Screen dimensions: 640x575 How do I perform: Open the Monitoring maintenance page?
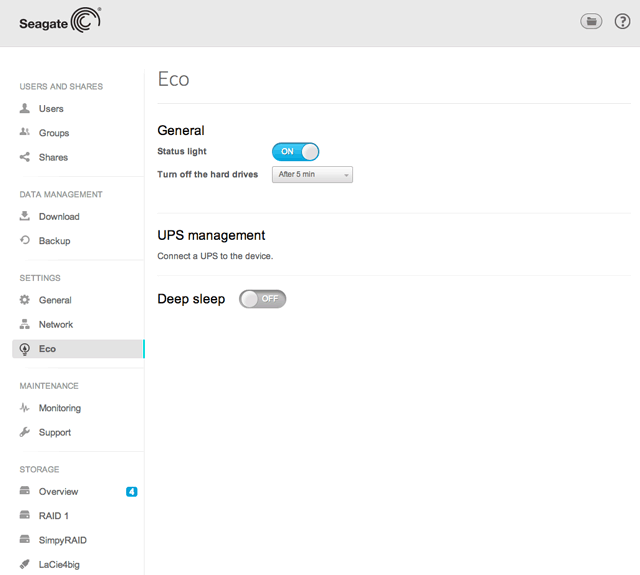pos(59,408)
